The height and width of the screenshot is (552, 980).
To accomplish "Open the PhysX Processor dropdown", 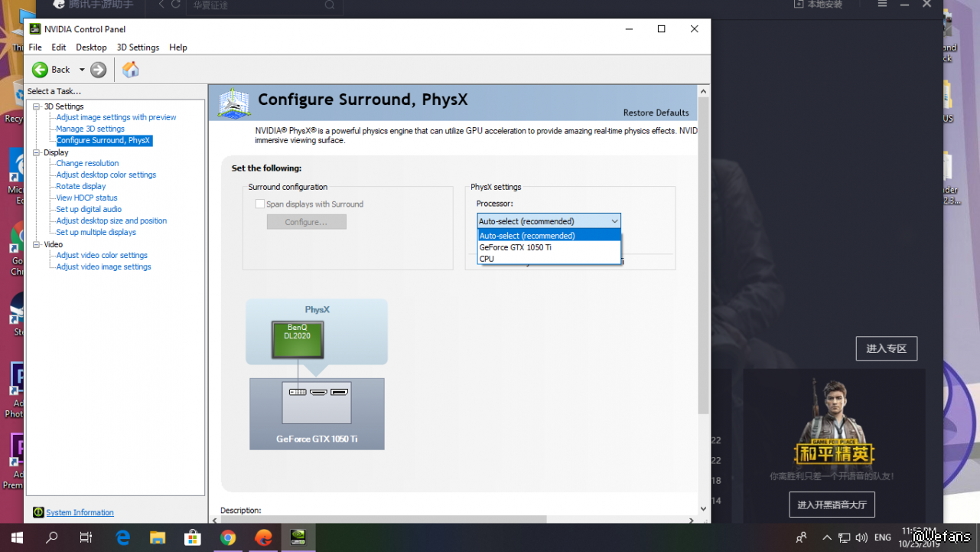I will [549, 221].
